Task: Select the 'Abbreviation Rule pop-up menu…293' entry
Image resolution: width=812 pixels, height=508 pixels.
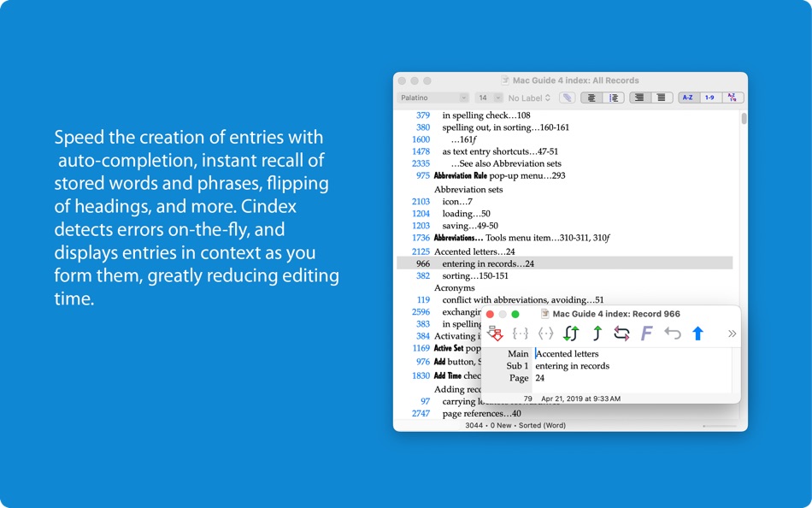Action: pos(499,175)
